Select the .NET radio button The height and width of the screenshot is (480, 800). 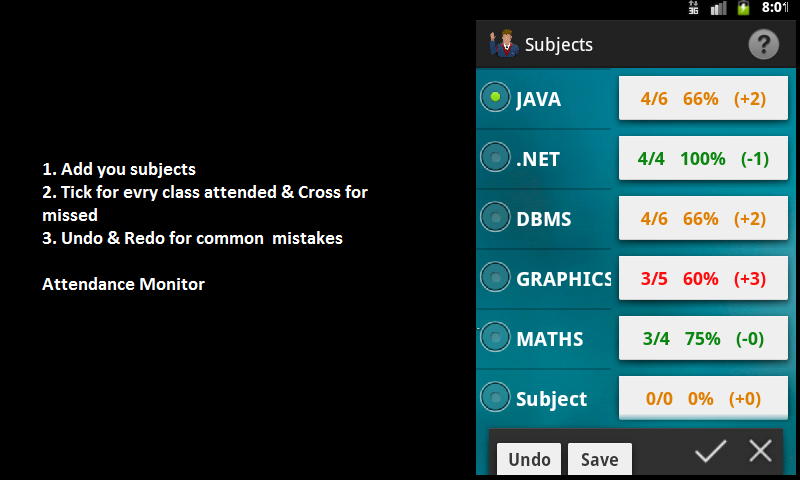point(495,157)
